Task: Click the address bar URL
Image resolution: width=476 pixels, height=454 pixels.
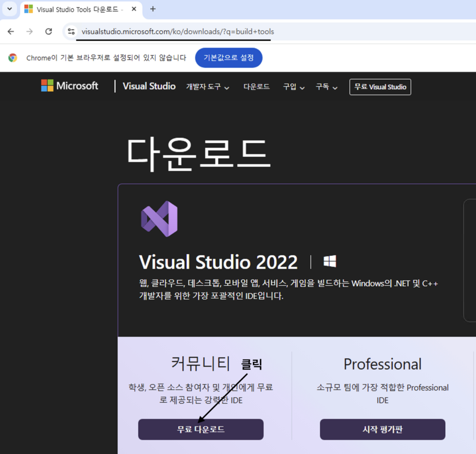Action: click(178, 32)
